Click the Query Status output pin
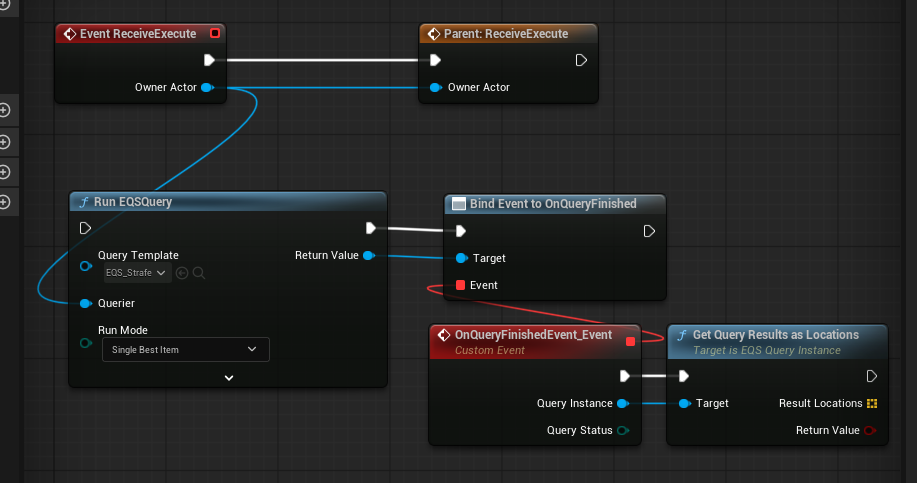Image resolution: width=917 pixels, height=483 pixels. 623,430
